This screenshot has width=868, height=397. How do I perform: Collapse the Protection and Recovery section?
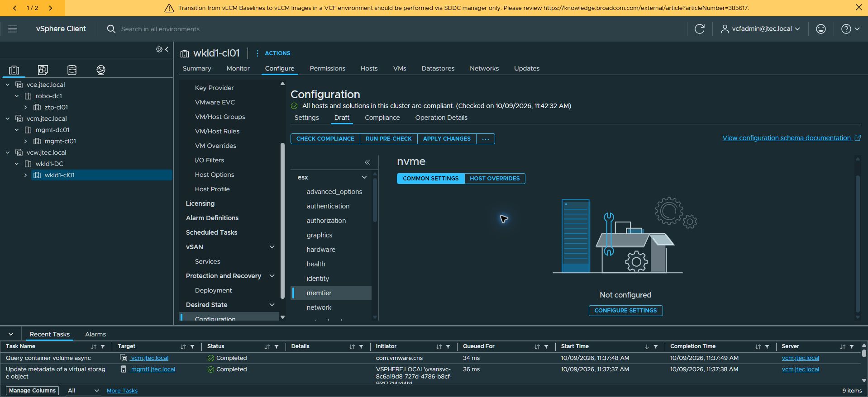click(272, 276)
